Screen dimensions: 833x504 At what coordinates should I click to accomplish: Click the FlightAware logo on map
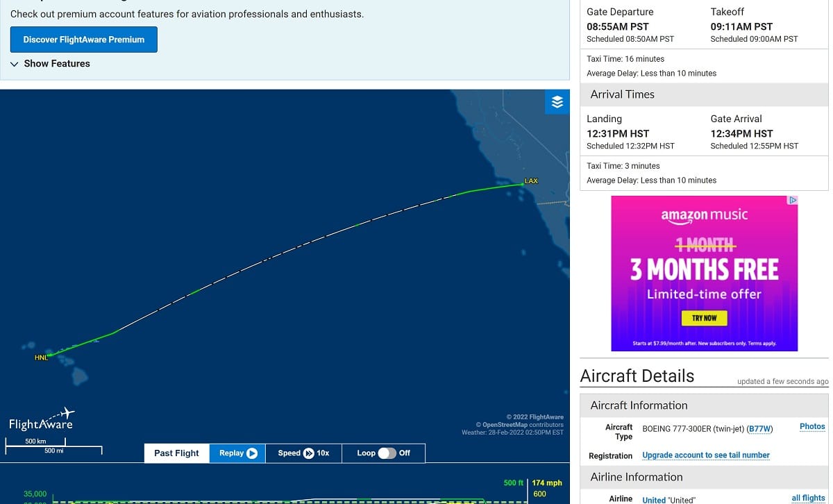[x=42, y=419]
